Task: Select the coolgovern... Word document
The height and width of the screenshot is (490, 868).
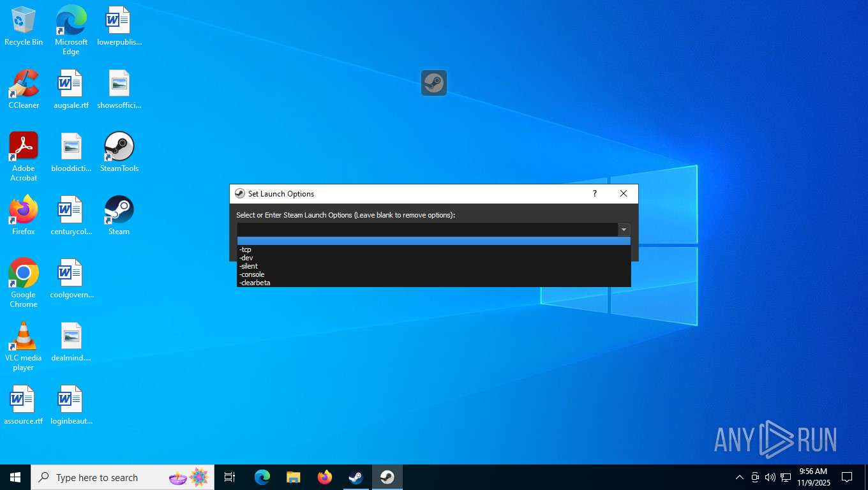Action: [x=71, y=279]
